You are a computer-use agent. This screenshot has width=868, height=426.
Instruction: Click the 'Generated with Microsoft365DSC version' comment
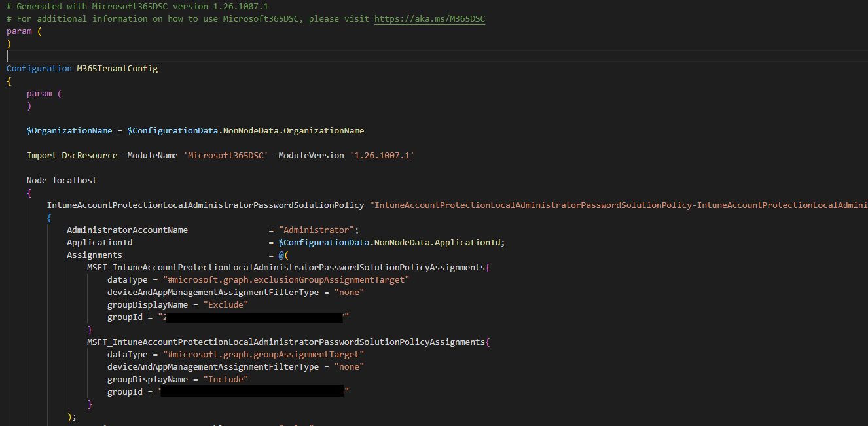137,6
